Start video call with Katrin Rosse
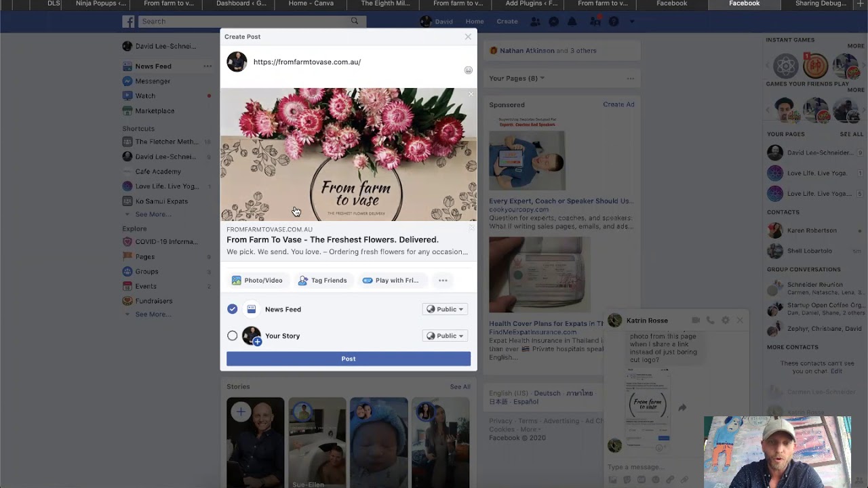This screenshot has height=488, width=868. [696, 320]
